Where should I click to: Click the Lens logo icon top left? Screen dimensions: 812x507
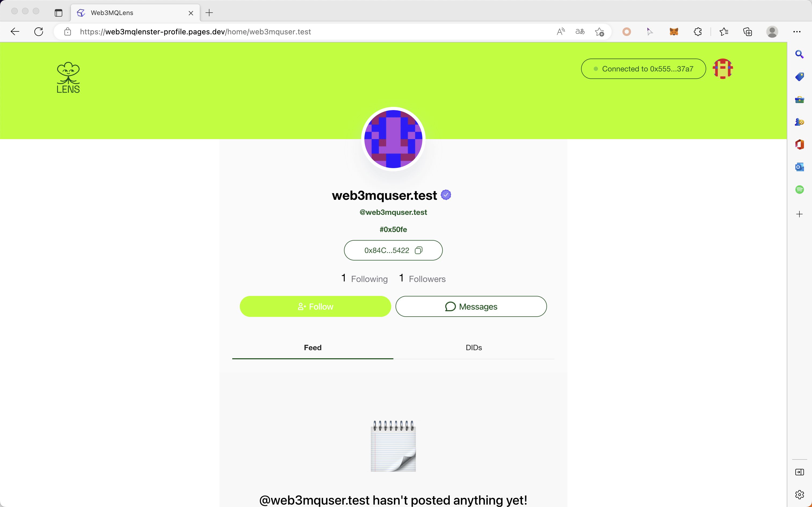pos(68,77)
